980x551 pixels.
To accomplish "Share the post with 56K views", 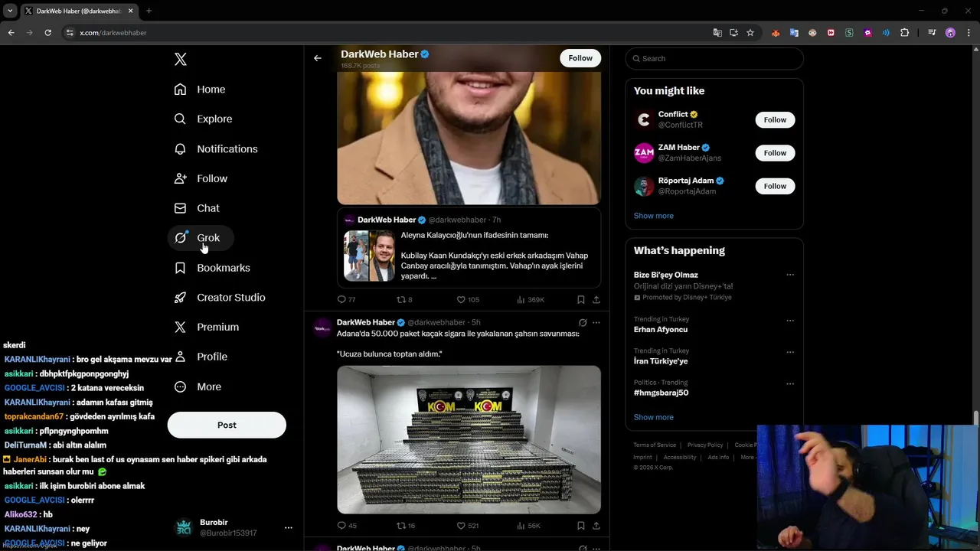I will 596,526.
